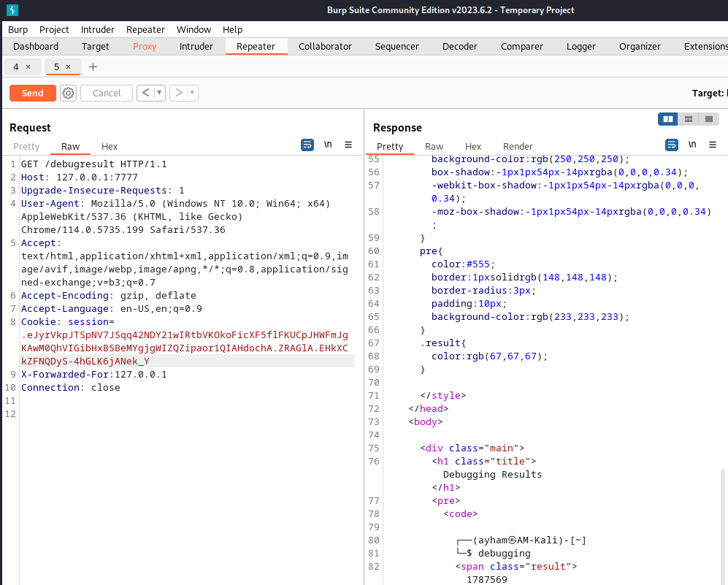Viewport: 728px width, 585px height.
Task: Click the Upgrade-Insecure-Requests header line
Action: click(x=103, y=190)
